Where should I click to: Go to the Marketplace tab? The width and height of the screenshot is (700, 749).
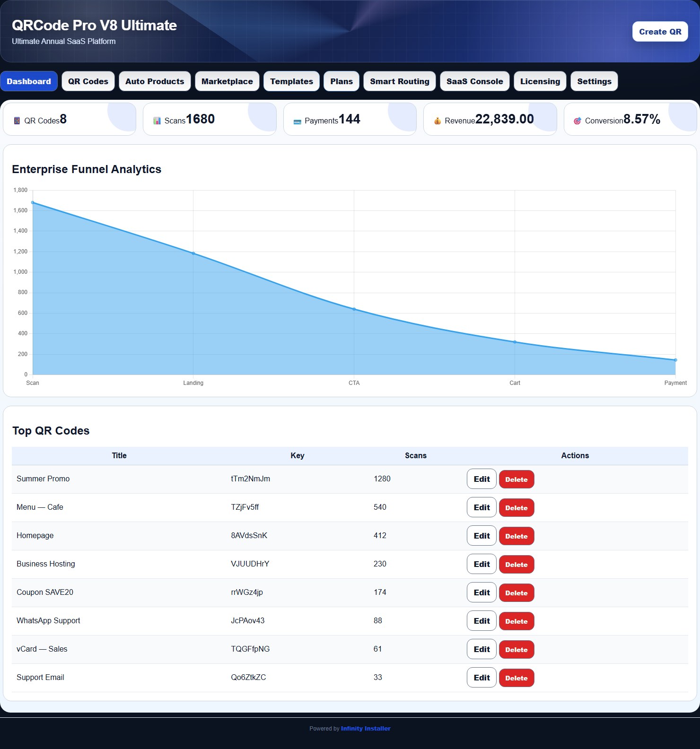[227, 81]
